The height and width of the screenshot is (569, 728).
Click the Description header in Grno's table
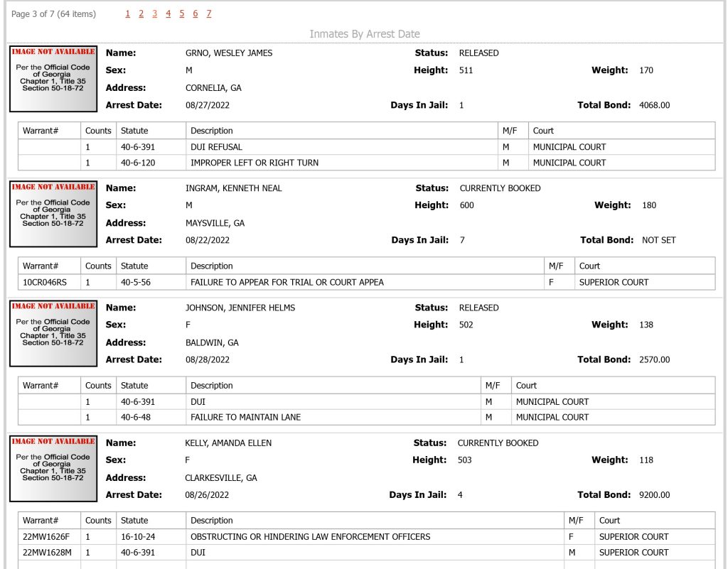(x=212, y=131)
